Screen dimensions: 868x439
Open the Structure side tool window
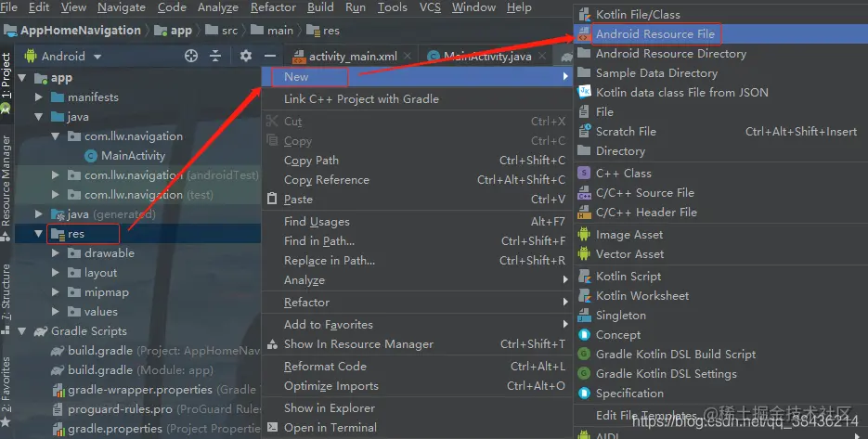tap(6, 298)
